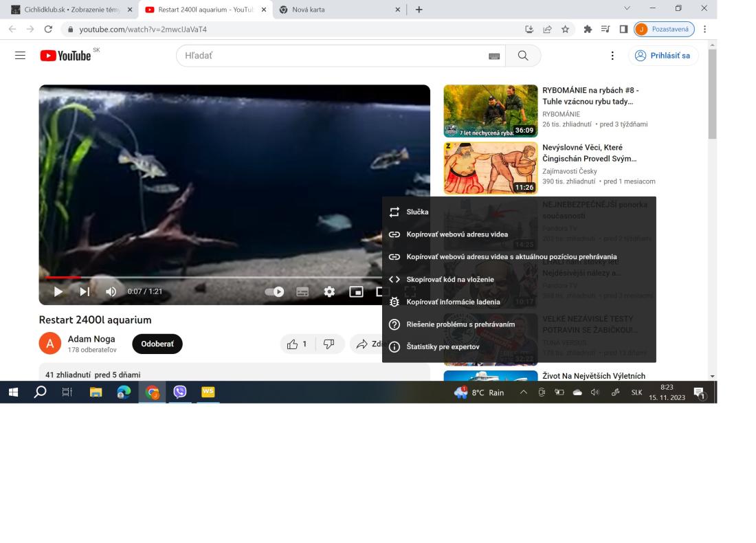Click the dislike thumbs-down button

tap(329, 344)
